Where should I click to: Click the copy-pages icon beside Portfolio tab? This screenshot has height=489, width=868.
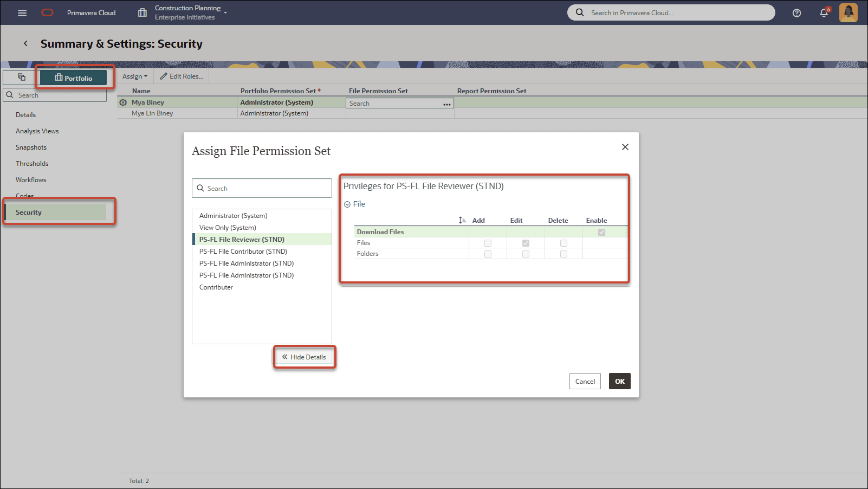[x=22, y=78]
